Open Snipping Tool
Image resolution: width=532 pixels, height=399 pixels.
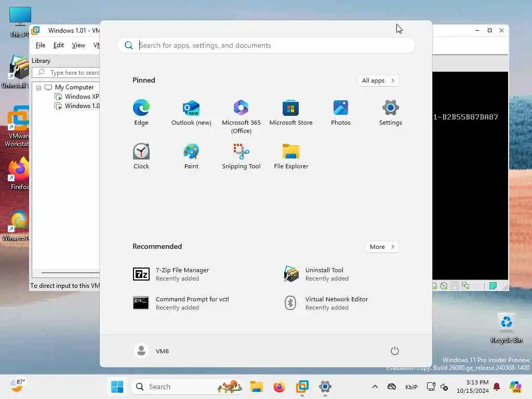241,156
